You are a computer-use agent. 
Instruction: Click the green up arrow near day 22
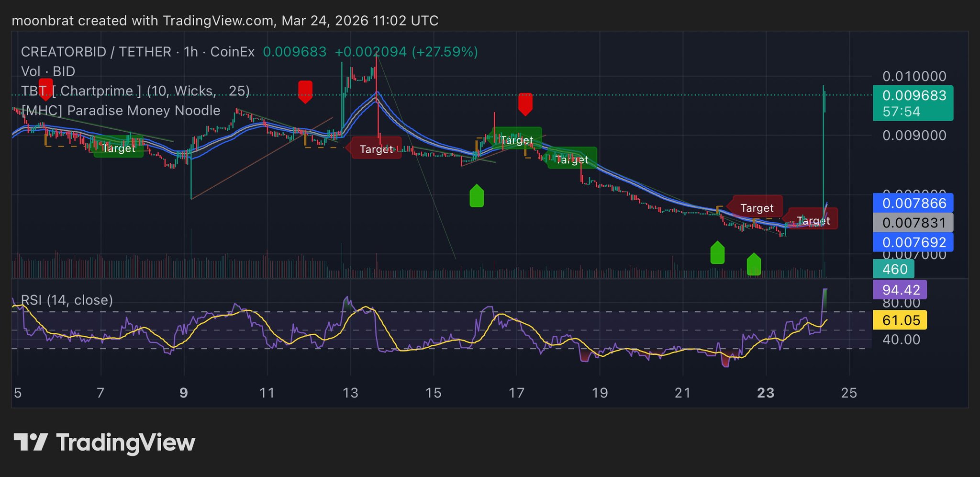tap(717, 253)
